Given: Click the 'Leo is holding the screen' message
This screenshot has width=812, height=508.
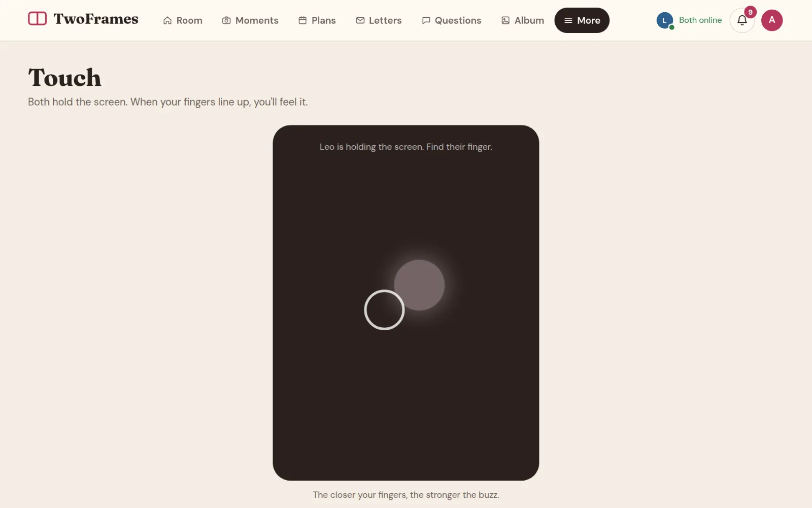Looking at the screenshot, I should [406, 147].
